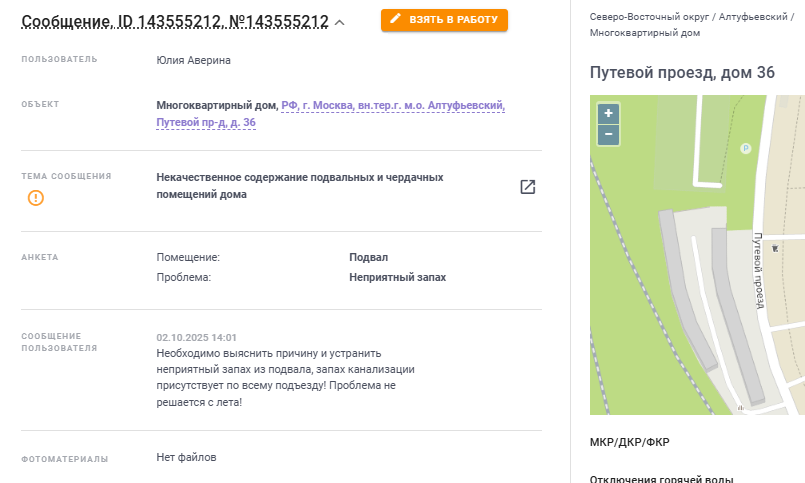
Task: Click 'Многоквартирный дом' breadcrumb entry
Action: pyautogui.click(x=645, y=33)
